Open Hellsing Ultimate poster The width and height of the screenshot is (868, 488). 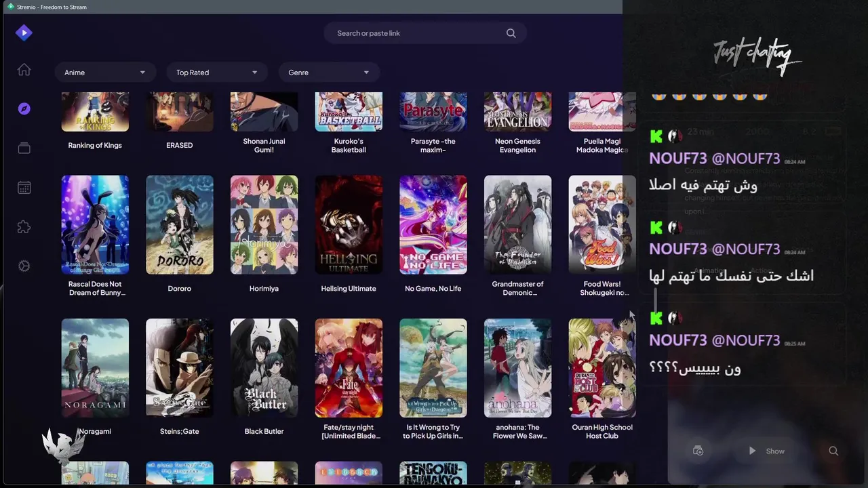[x=349, y=225]
